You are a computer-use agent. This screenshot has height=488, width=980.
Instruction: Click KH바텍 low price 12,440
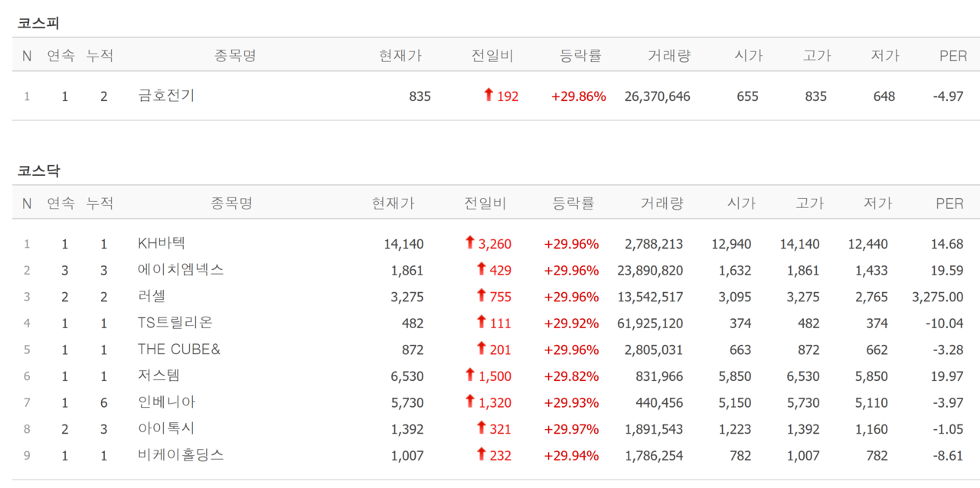point(868,244)
